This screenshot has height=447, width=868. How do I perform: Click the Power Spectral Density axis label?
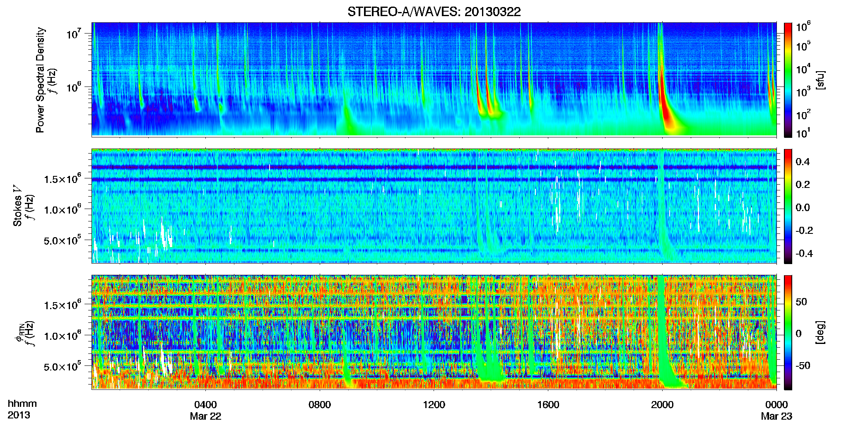pos(40,80)
